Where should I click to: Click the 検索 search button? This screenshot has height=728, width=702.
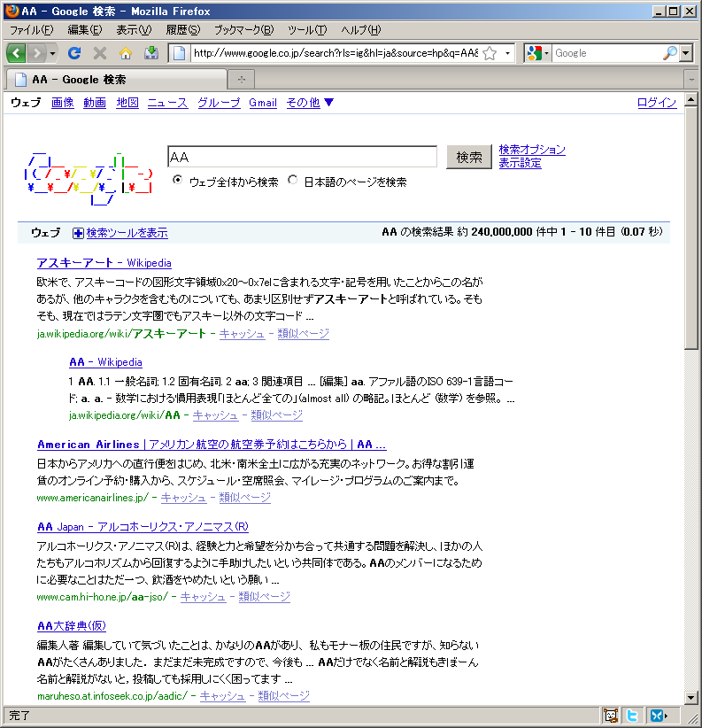(x=469, y=158)
